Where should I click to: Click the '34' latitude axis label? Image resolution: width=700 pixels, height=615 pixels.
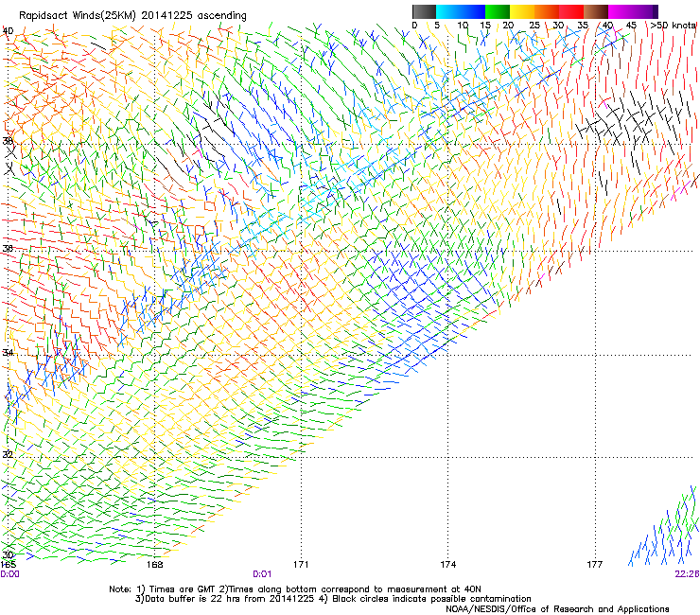pyautogui.click(x=8, y=353)
